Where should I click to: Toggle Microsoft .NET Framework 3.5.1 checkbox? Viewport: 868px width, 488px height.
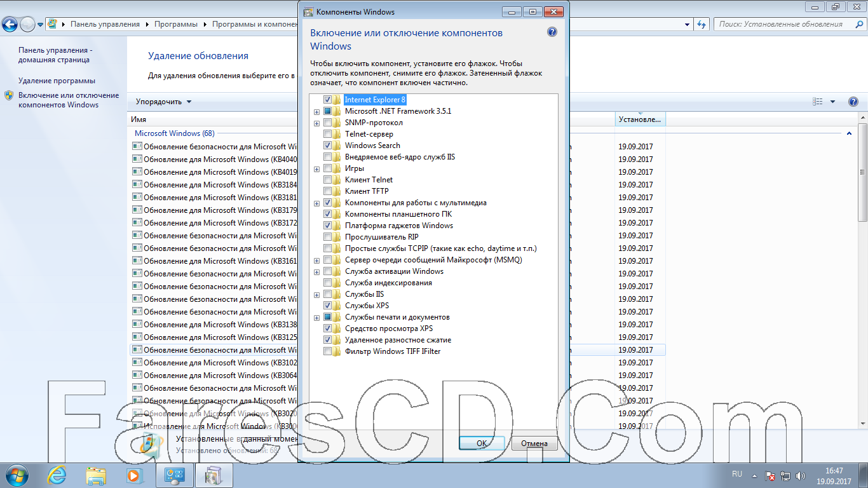click(327, 111)
